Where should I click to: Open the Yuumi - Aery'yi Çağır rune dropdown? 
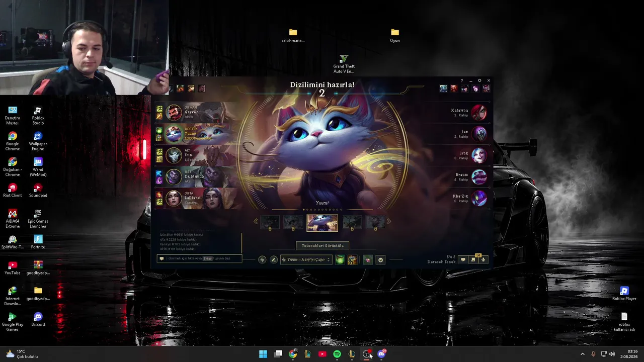(x=306, y=259)
